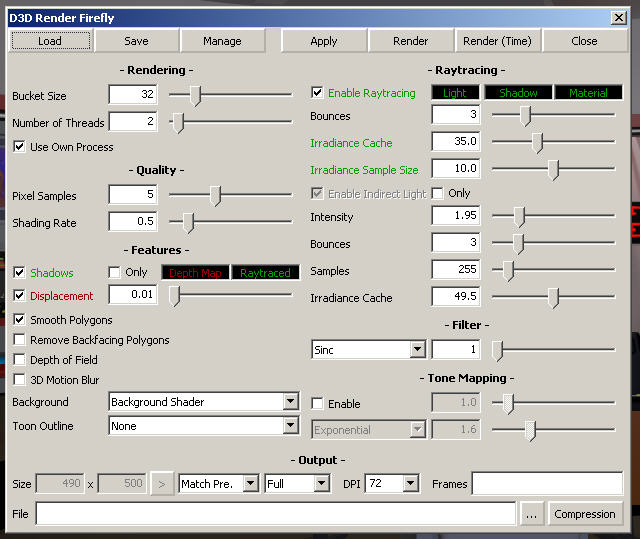Toggle the Light raytracing option
The width and height of the screenshot is (640, 539).
coord(455,93)
